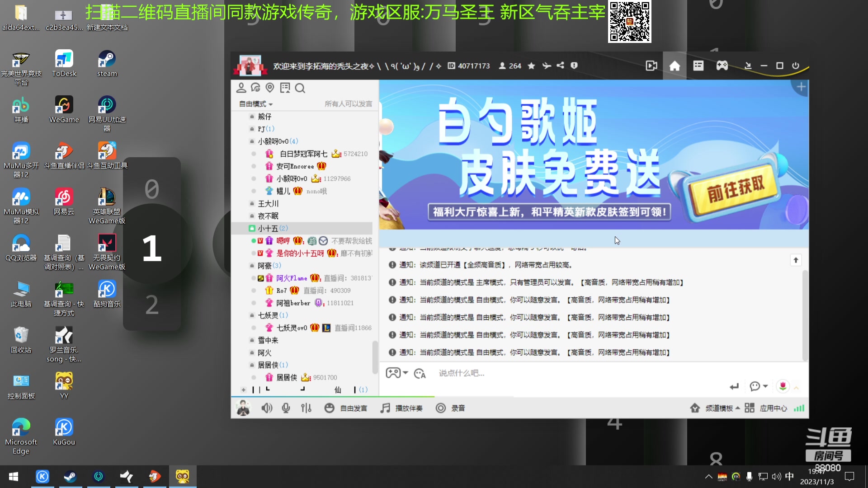
Task: Open the channel search icon
Action: (300, 88)
